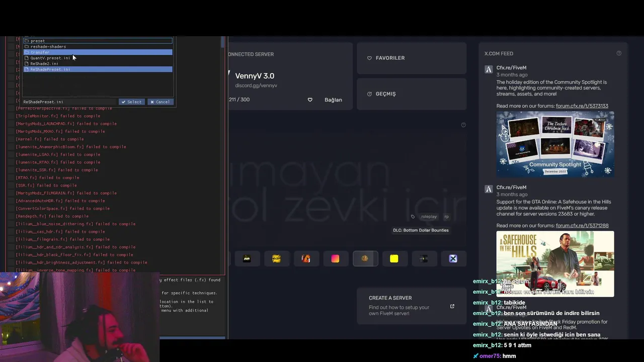Click MartysMods_LAUNCHPAD.fx error line
The image size is (644, 362).
point(66,124)
